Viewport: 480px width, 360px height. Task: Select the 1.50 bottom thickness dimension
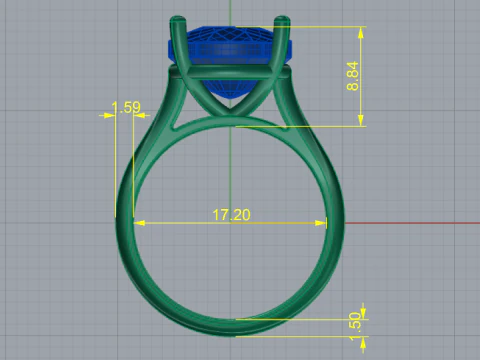click(355, 326)
